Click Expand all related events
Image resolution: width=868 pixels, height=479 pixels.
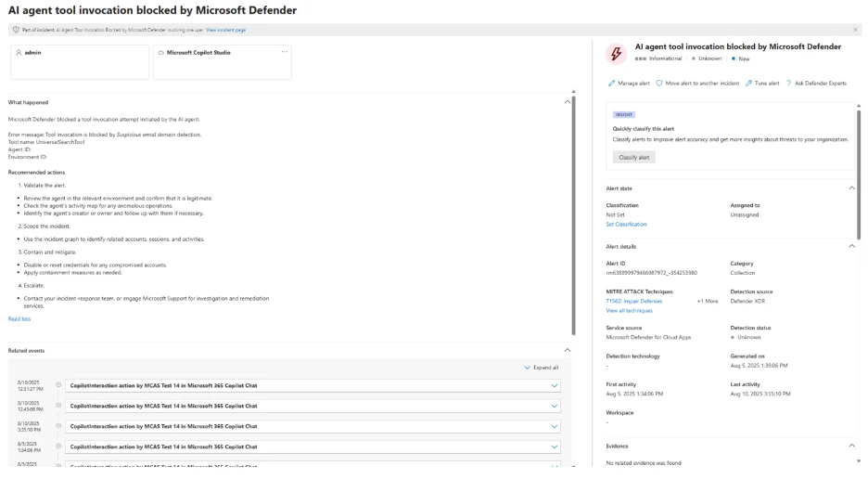[x=542, y=368]
